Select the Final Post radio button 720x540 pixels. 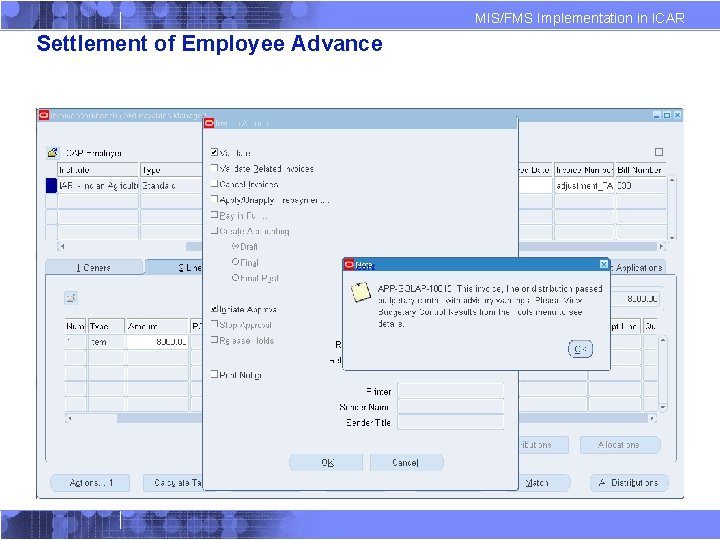tap(236, 277)
